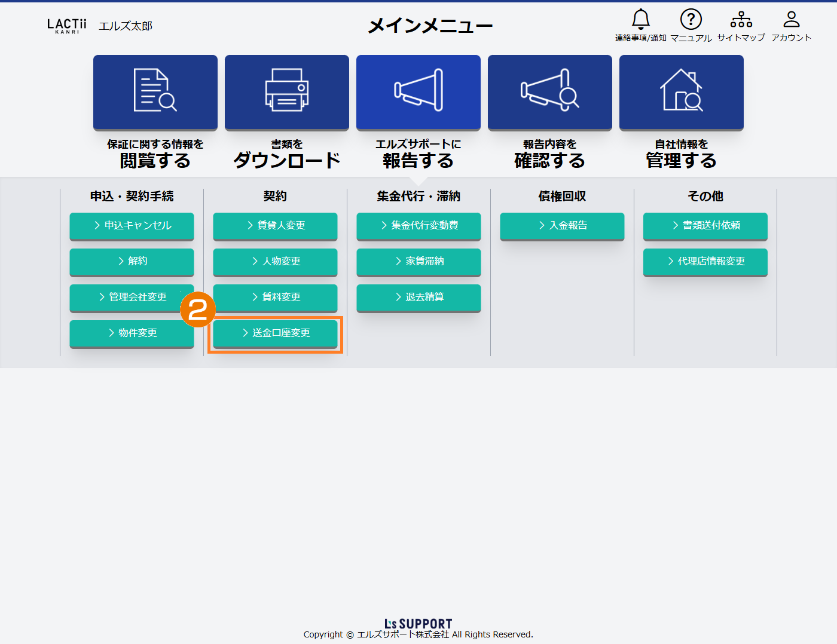Choose 管理会社変更 option
The height and width of the screenshot is (644, 837).
tap(132, 298)
